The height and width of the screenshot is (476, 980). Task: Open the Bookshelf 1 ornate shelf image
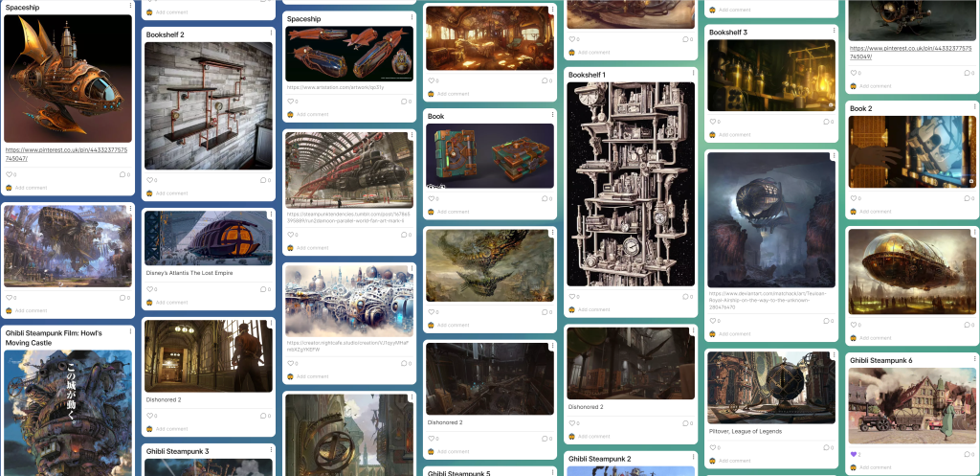[631, 184]
